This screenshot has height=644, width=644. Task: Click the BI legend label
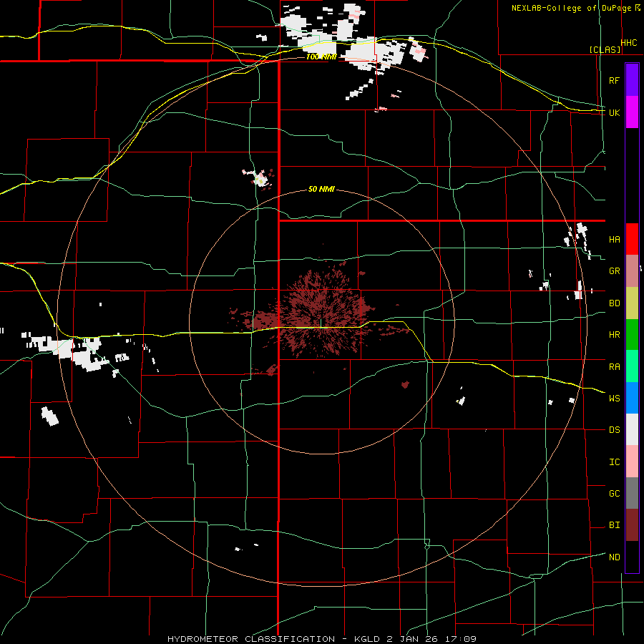(x=614, y=525)
